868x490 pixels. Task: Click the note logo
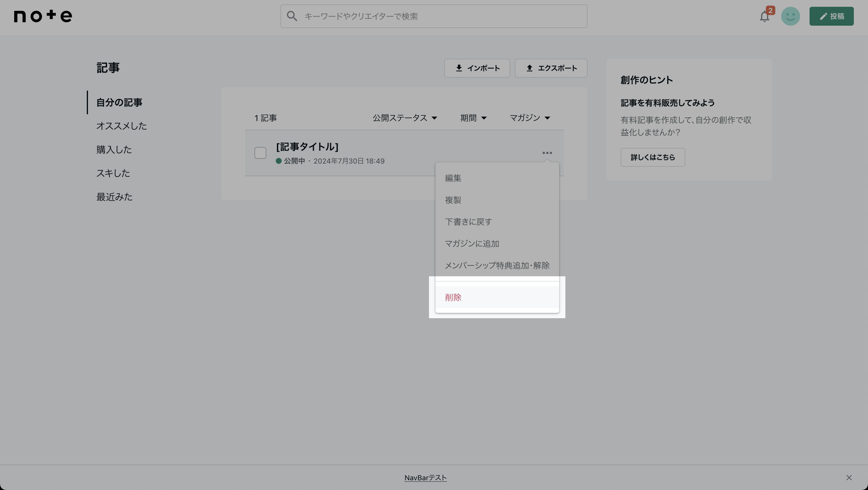coord(43,16)
